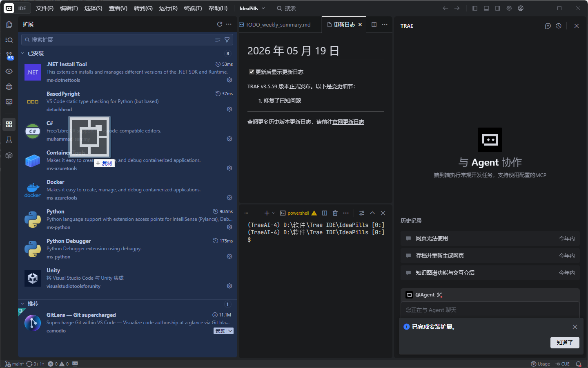Click the 复制 copy button
This screenshot has width=588, height=368.
point(104,163)
